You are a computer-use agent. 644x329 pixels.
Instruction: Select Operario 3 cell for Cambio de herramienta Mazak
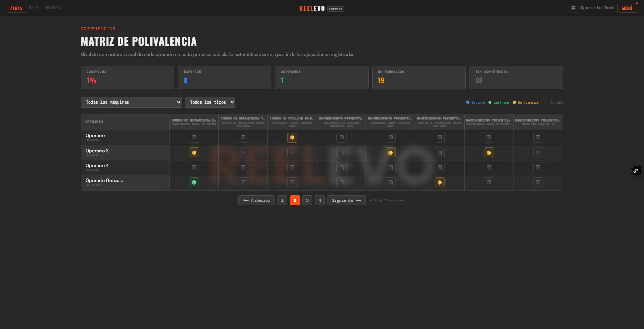(243, 153)
